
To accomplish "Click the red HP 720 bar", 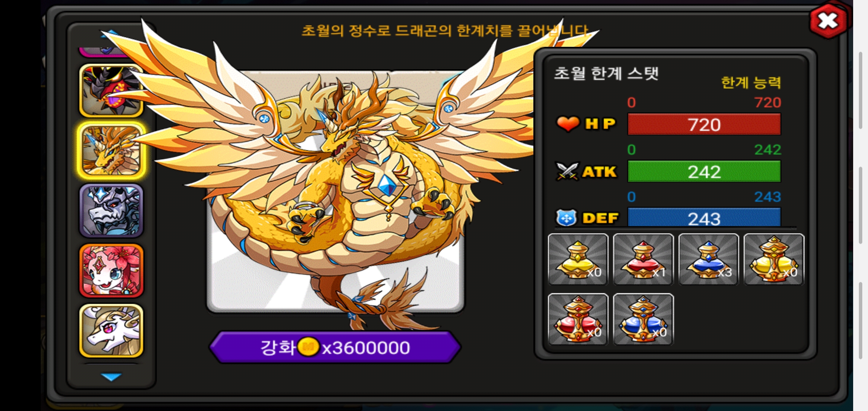I will pos(704,124).
